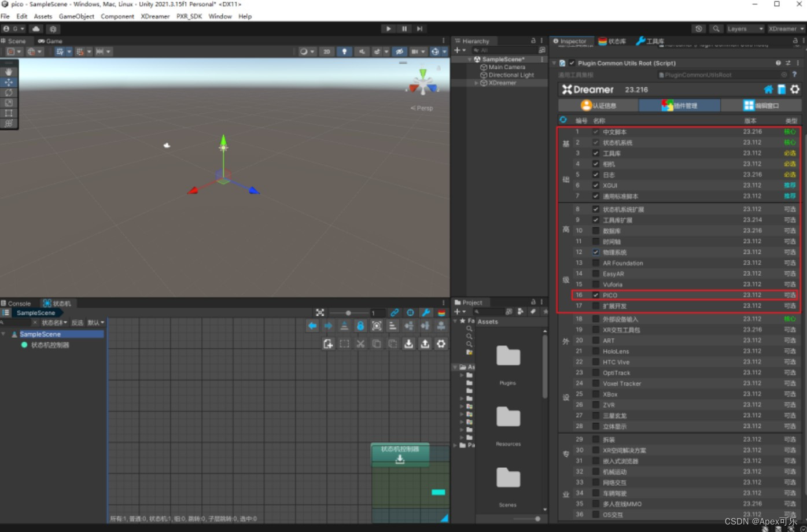Collapse SampleScene in Hierarchy

coord(470,60)
